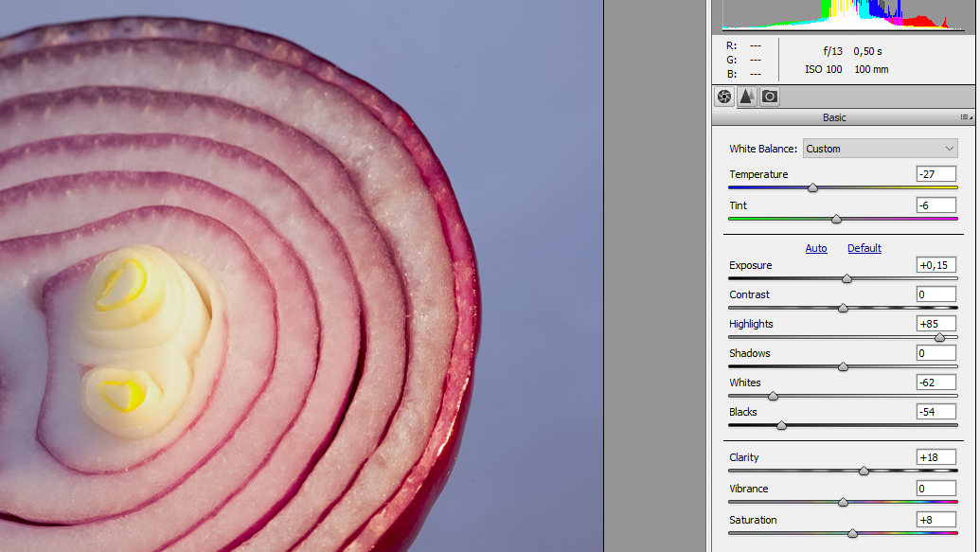Click the Contrast slider handle

click(843, 309)
